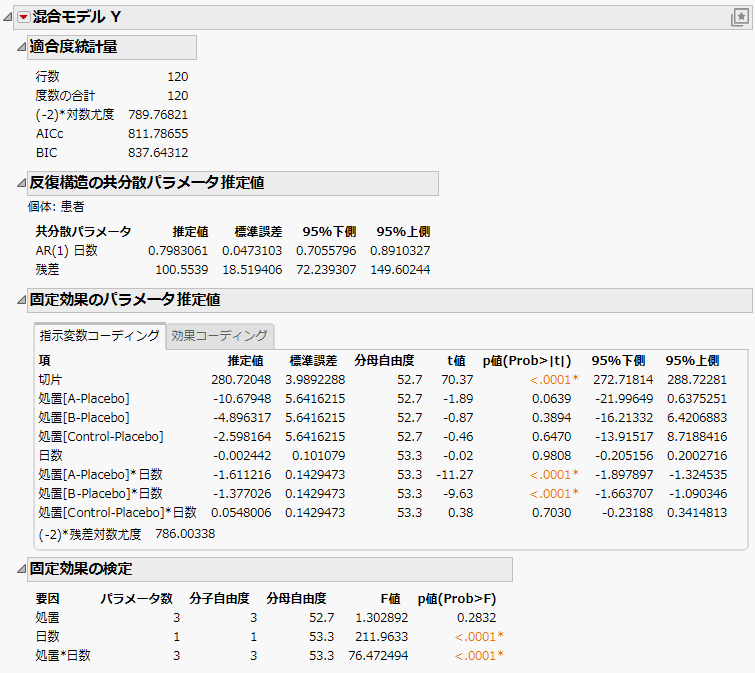Click the 混合モデル Y title

click(x=76, y=17)
